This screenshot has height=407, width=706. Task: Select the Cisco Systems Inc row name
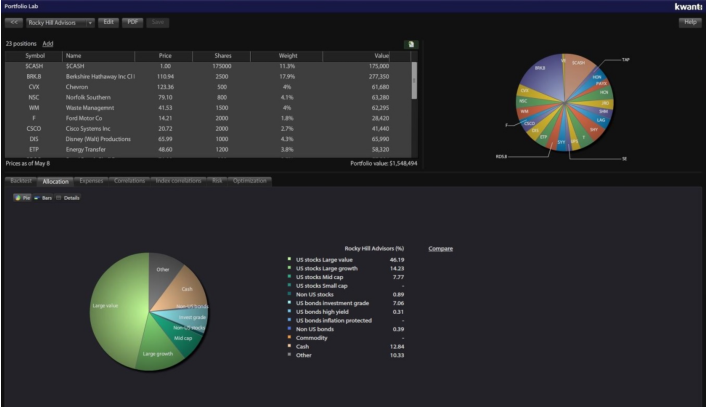[88, 128]
